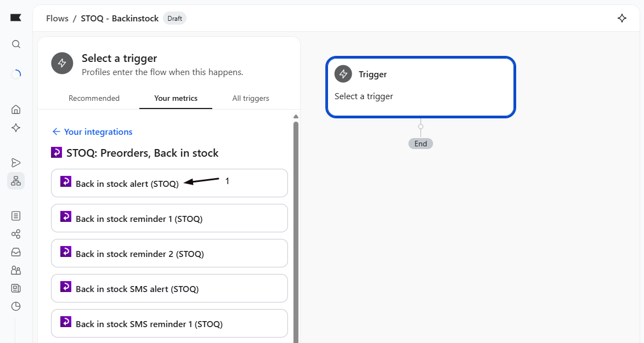
Task: Click the sparkle assistant icon at top right
Action: [622, 18]
